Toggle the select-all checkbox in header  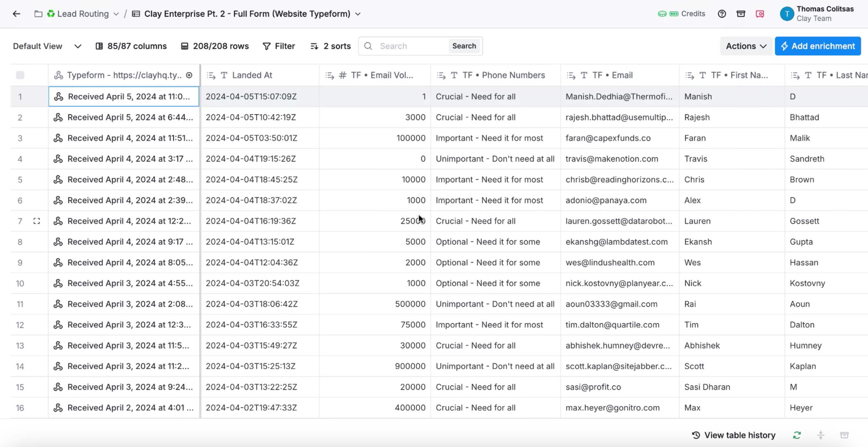[20, 75]
